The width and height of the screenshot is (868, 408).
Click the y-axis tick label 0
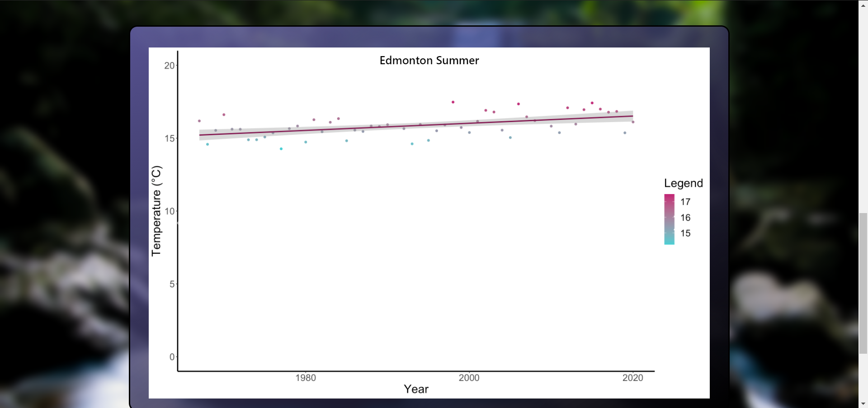coord(172,357)
